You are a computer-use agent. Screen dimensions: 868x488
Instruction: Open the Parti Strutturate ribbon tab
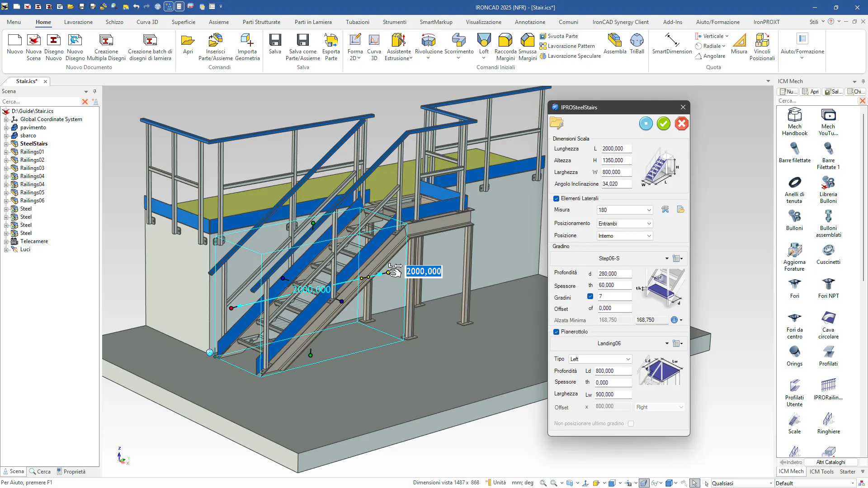261,22
